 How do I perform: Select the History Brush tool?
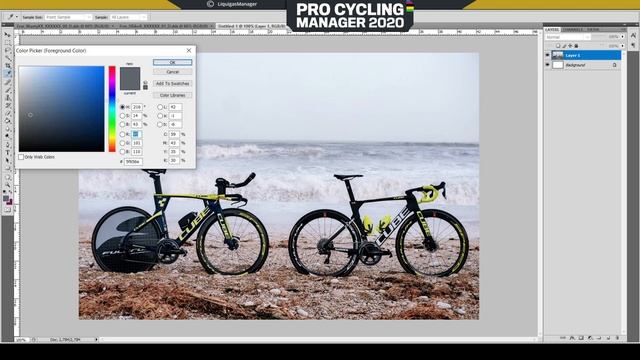tap(7, 105)
